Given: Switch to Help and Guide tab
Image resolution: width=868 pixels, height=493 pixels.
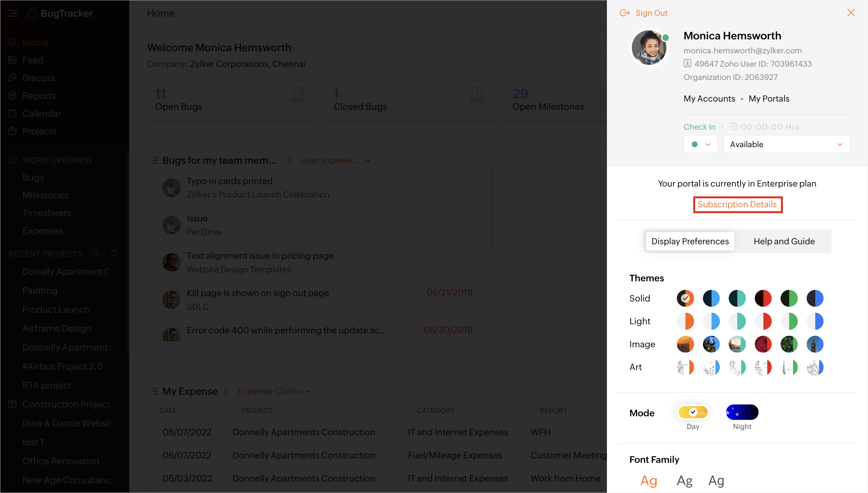Looking at the screenshot, I should (x=784, y=241).
